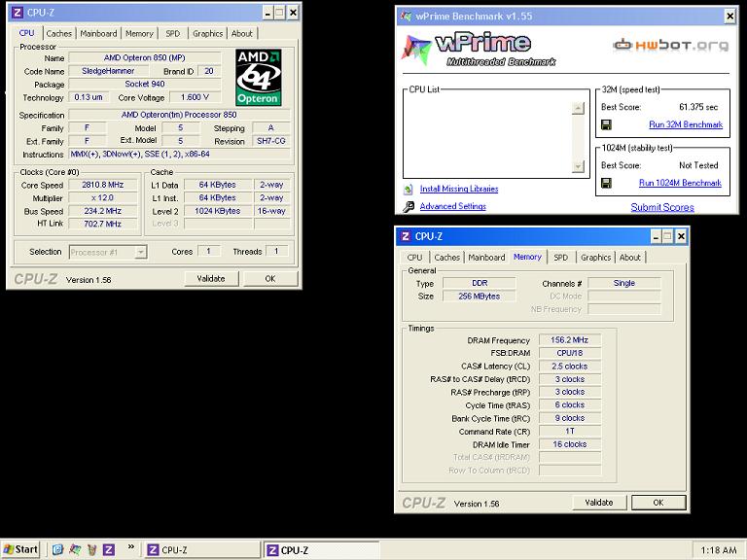The image size is (747, 560).
Task: Click the wPrime colorful logo icon
Action: (x=416, y=49)
